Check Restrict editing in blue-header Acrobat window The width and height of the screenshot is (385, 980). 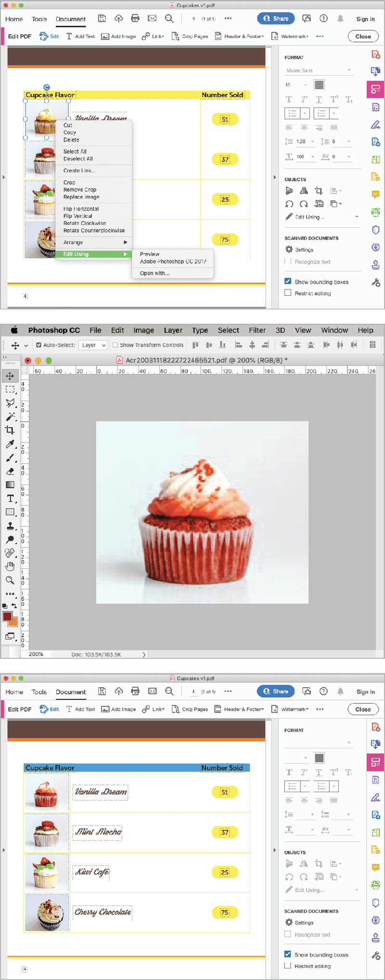tap(288, 966)
